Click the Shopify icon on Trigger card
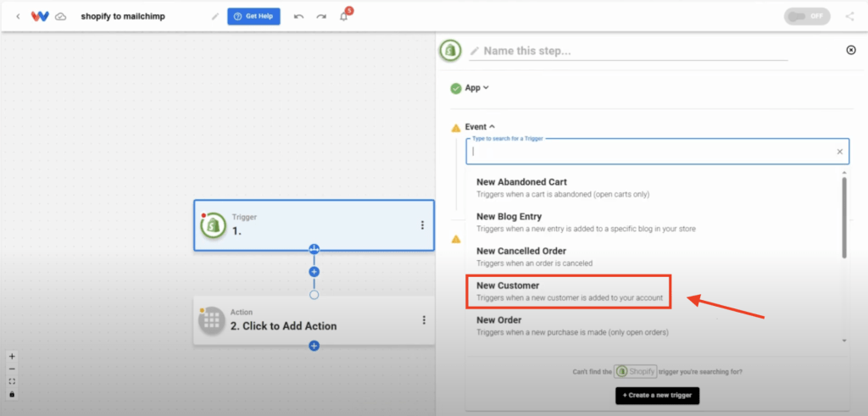868x416 pixels. click(213, 225)
